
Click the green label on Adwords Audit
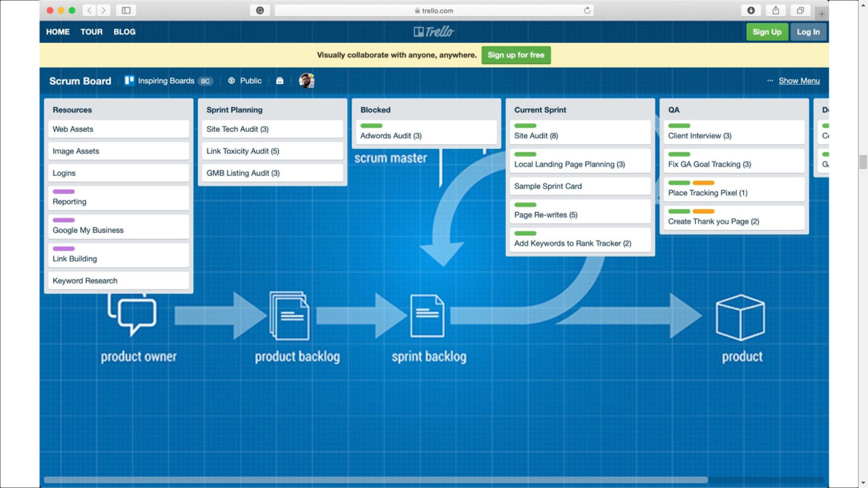pyautogui.click(x=372, y=126)
